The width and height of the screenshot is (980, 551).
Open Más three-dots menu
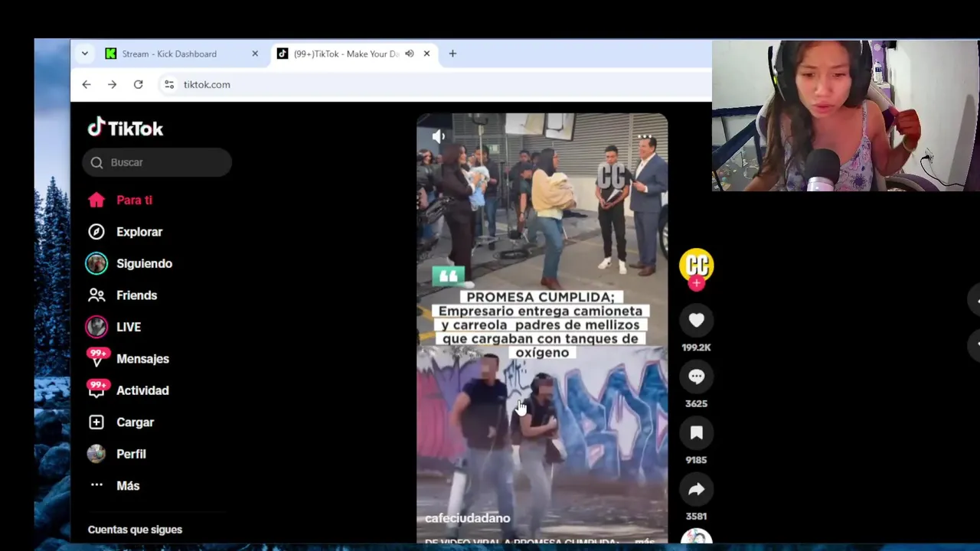coord(96,485)
